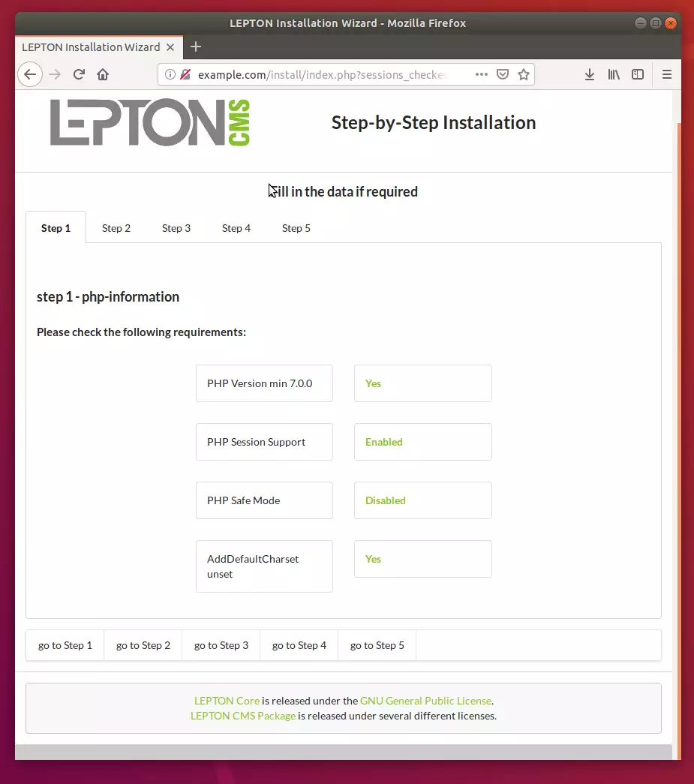Bookmark this page with the star
Image resolution: width=694 pixels, height=784 pixels.
(x=524, y=74)
